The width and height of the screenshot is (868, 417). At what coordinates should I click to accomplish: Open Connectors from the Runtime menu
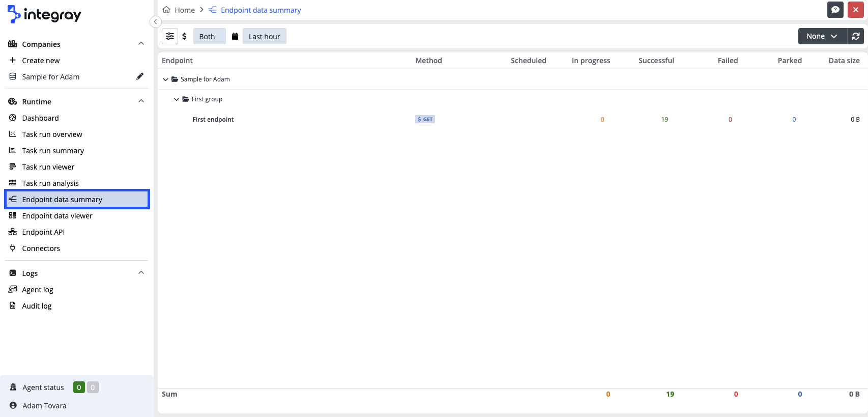41,248
